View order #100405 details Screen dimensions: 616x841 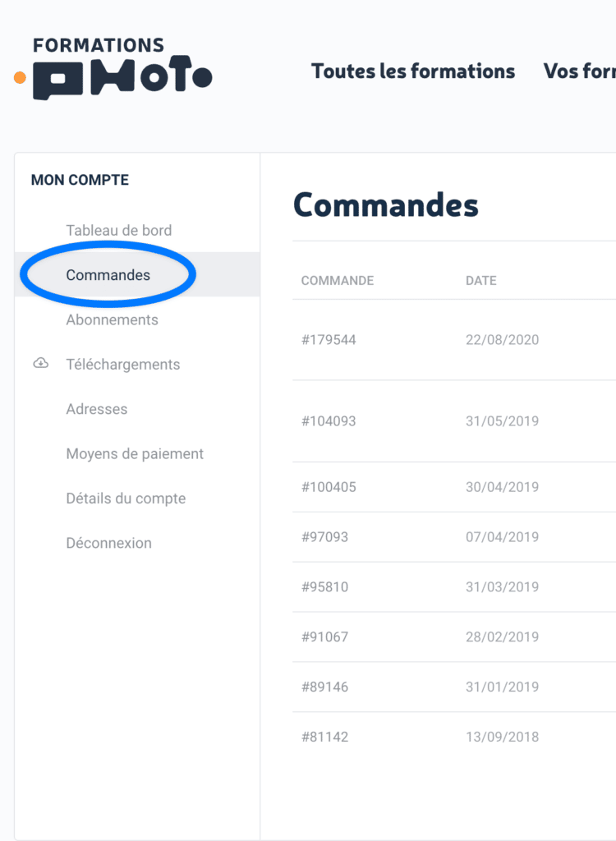[x=329, y=487]
